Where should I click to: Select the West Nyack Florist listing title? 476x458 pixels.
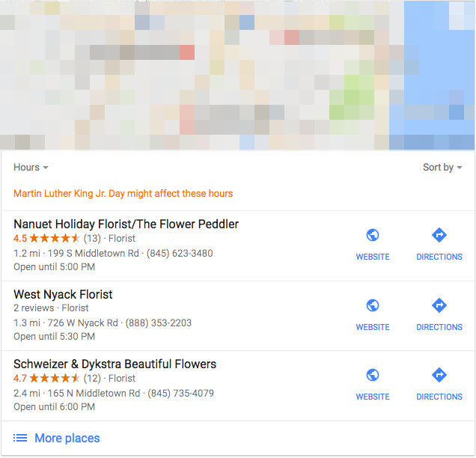63,294
